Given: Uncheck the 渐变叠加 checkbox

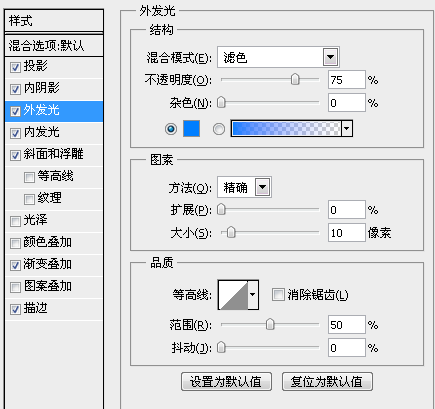Looking at the screenshot, I should pos(15,265).
